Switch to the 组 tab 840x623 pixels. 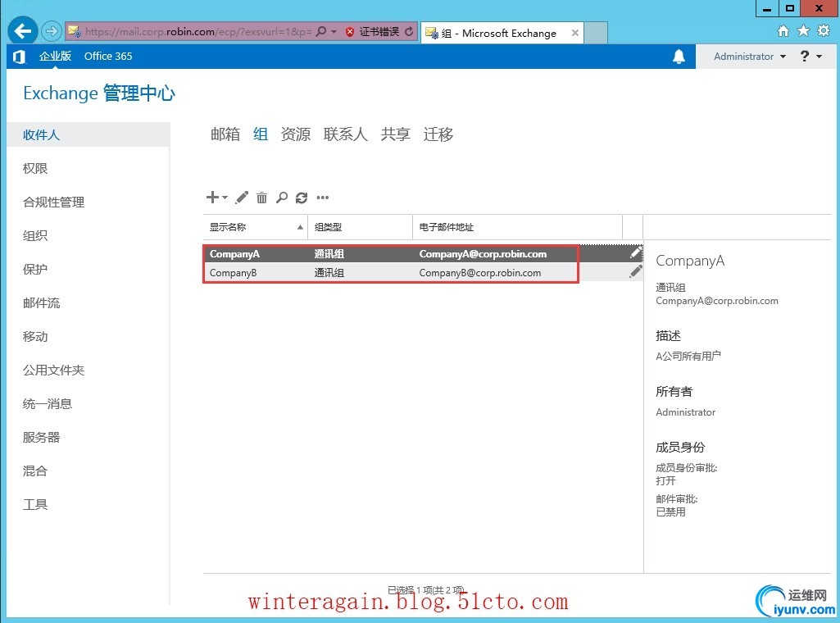click(x=261, y=134)
